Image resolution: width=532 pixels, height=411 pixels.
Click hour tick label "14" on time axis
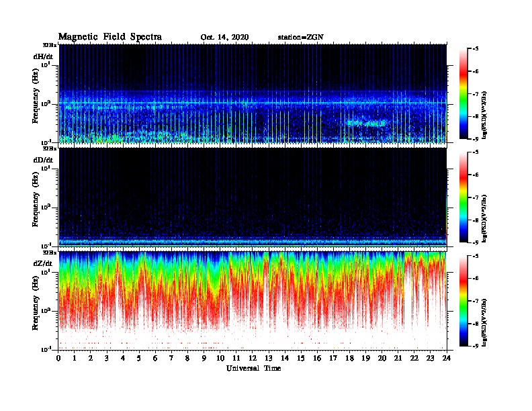click(285, 359)
